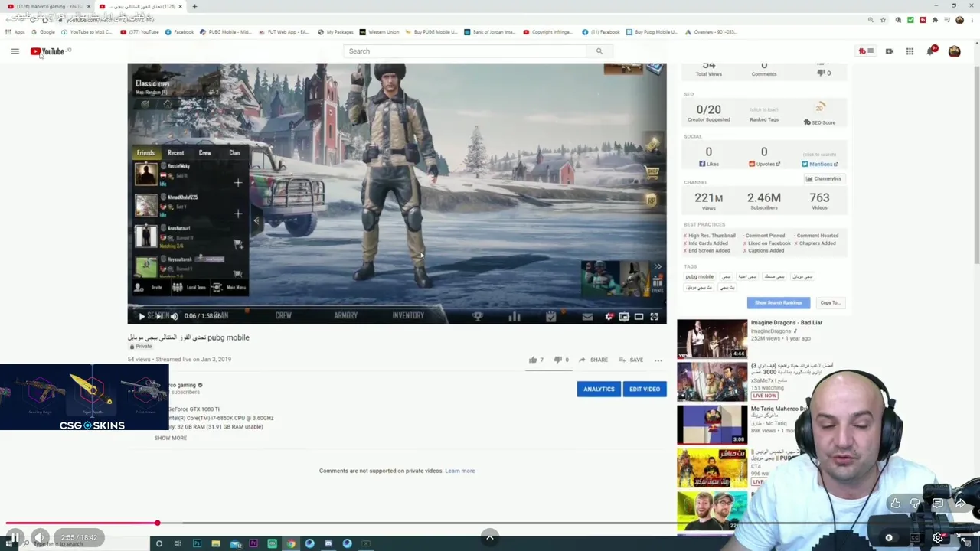Open the Facebook bookmark
Viewport: 980px width, 551px height.
pyautogui.click(x=181, y=32)
